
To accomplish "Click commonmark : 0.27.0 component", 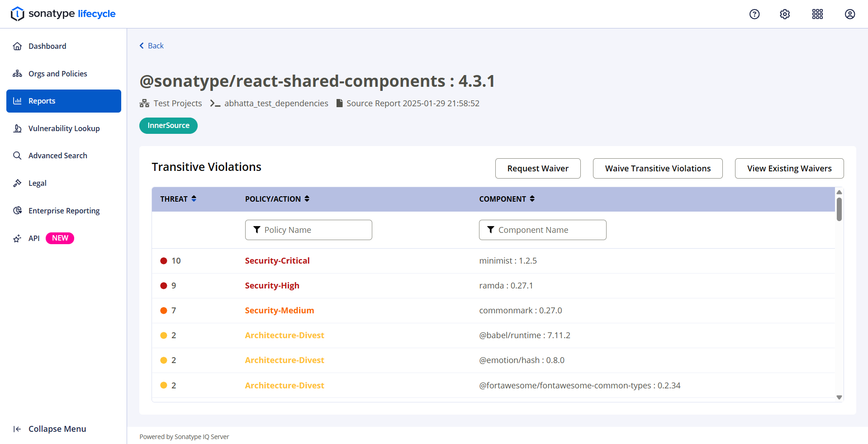I will tap(521, 311).
